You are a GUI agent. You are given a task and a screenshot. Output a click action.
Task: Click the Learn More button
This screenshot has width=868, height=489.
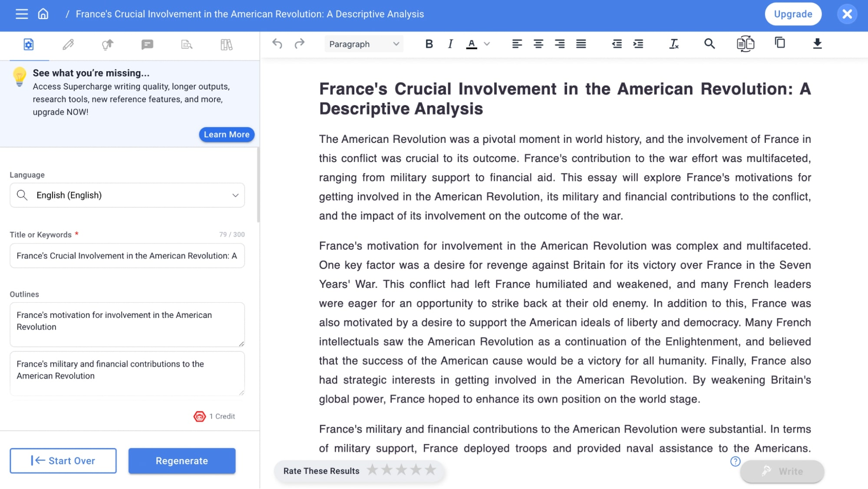pos(227,134)
